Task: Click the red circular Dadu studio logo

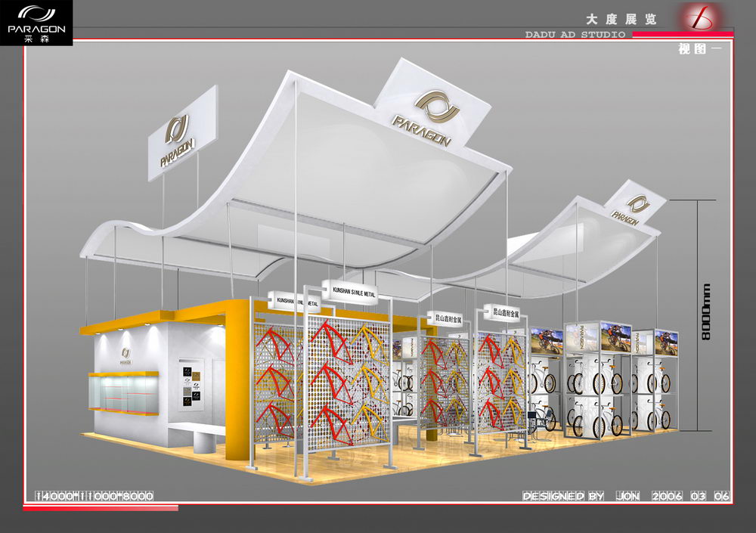Action: click(700, 17)
